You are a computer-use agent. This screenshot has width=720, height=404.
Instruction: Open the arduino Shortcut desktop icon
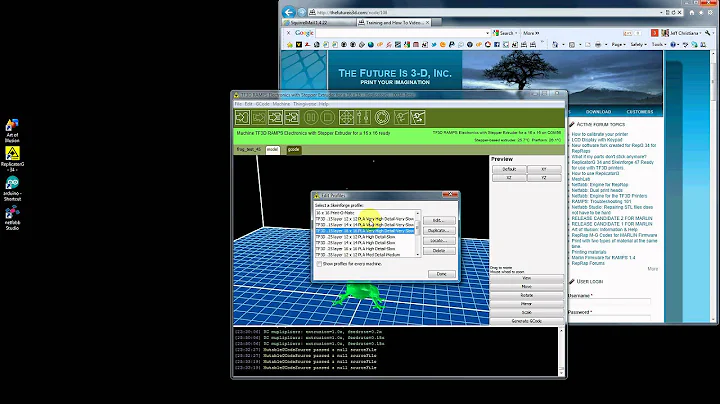point(12,189)
